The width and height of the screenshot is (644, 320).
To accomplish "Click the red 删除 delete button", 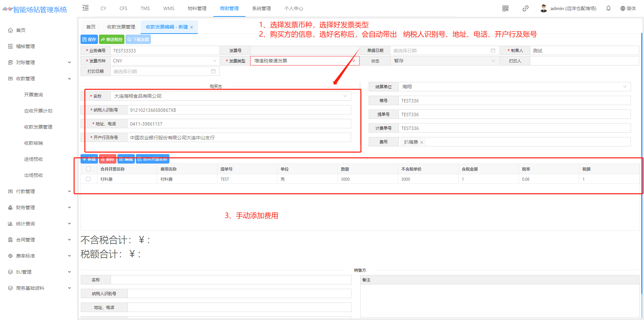I will tap(107, 159).
